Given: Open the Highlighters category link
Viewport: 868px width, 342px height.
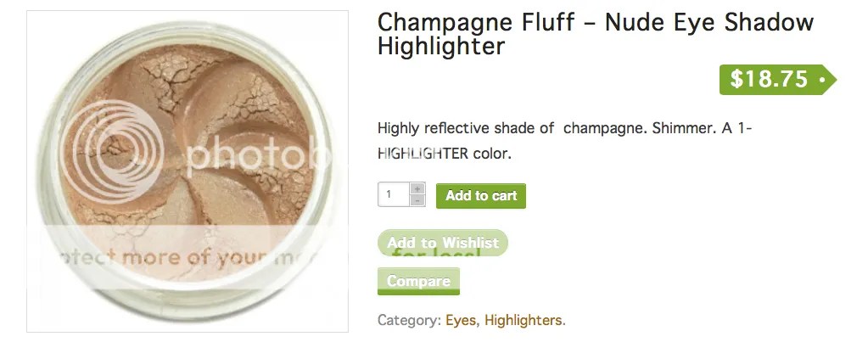Looking at the screenshot, I should pyautogui.click(x=524, y=321).
